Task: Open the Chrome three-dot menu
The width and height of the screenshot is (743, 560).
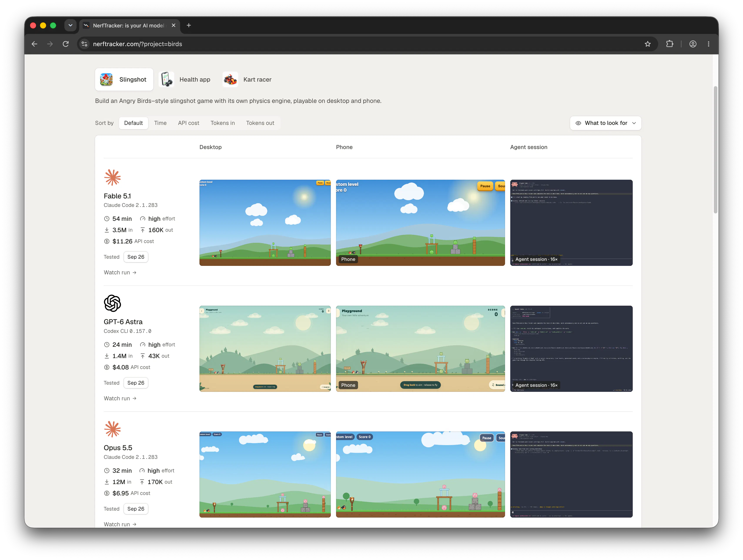Action: point(708,44)
